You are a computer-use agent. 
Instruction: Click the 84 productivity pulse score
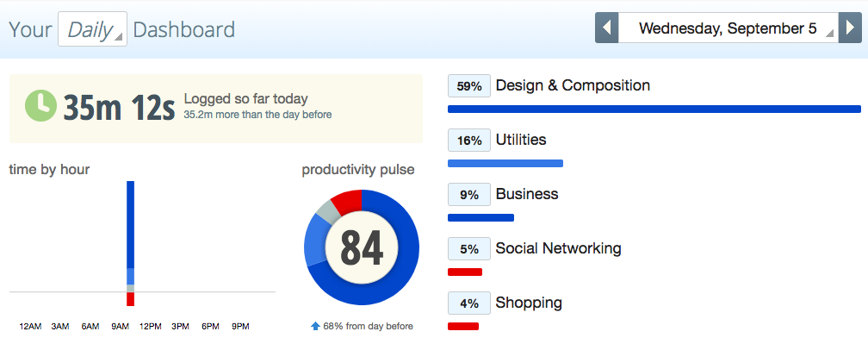[362, 247]
